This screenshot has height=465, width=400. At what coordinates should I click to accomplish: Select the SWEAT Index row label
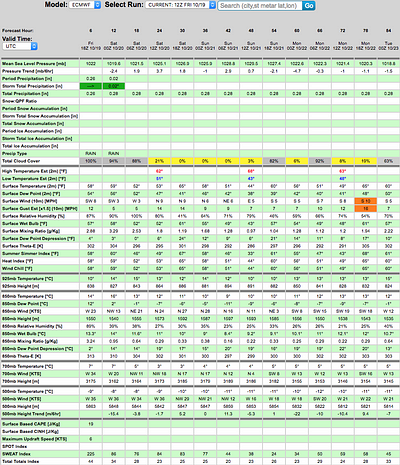(x=17, y=454)
